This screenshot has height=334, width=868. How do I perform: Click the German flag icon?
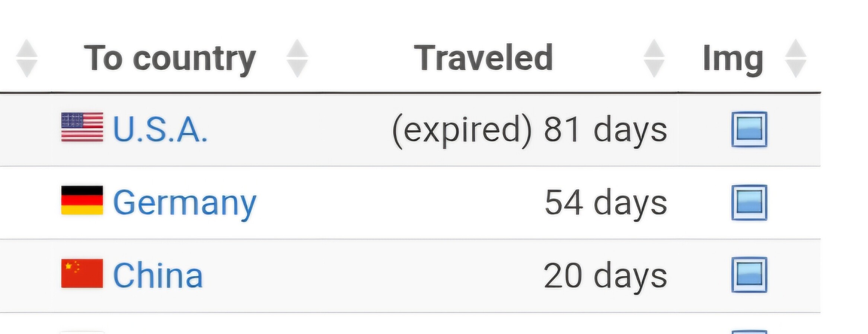coord(82,200)
